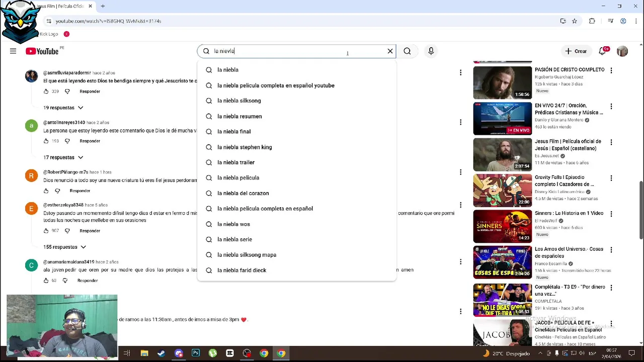Dislike the @asmrlluviaparadormir comment

coord(67,92)
